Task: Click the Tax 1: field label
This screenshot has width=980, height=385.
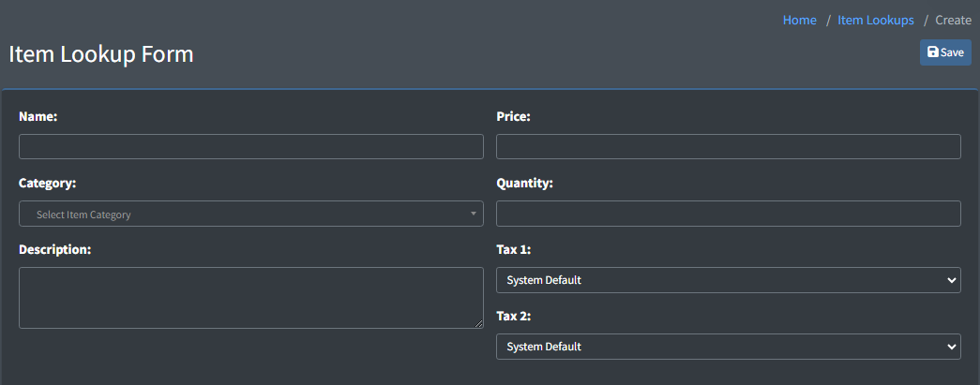Action: point(512,250)
